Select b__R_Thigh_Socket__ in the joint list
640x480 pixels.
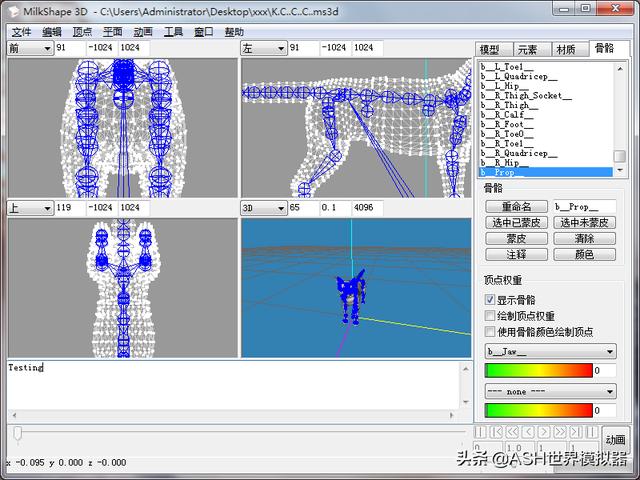tap(526, 96)
